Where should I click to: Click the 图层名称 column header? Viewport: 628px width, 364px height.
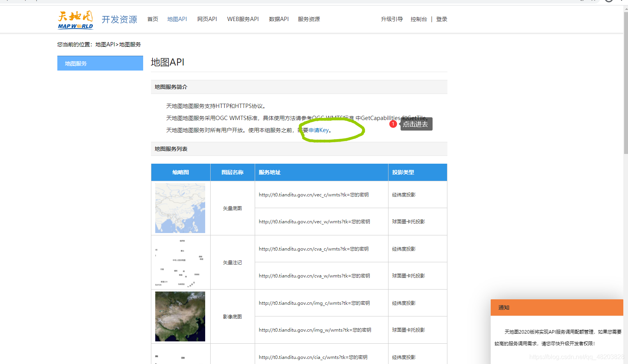click(232, 172)
